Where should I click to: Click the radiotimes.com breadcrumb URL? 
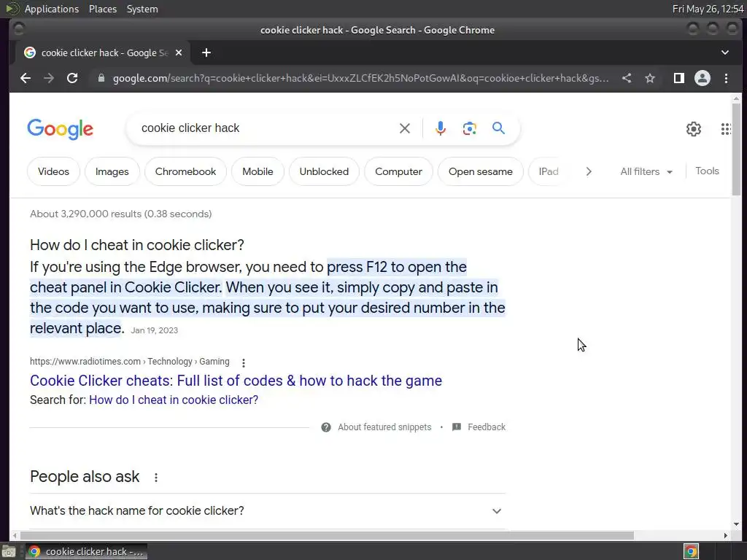(130, 362)
